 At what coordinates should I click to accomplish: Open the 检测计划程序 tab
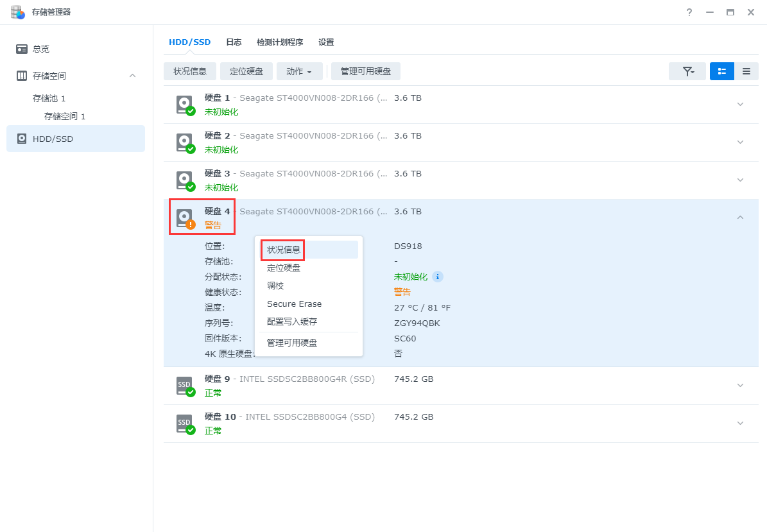[280, 42]
